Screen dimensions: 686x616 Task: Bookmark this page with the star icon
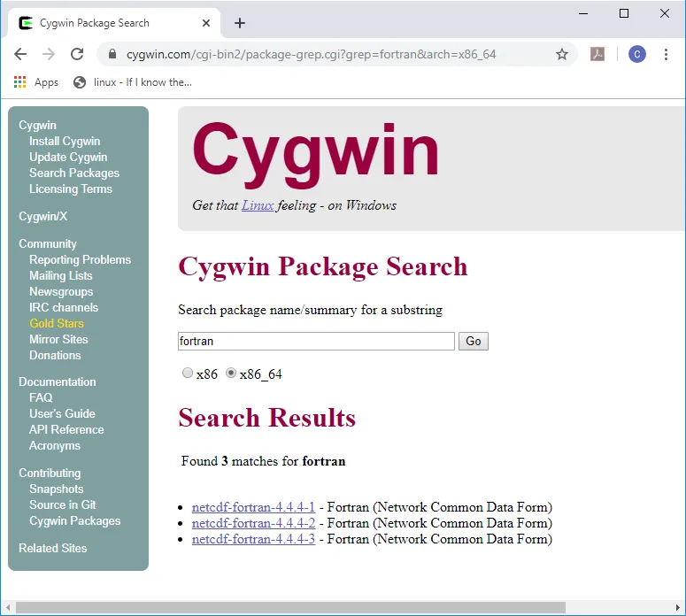click(562, 54)
